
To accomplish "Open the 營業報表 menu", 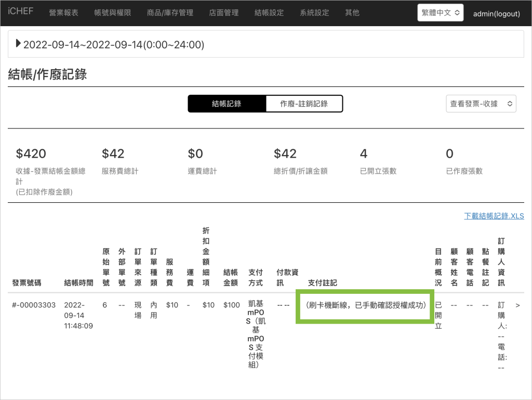I will [63, 13].
